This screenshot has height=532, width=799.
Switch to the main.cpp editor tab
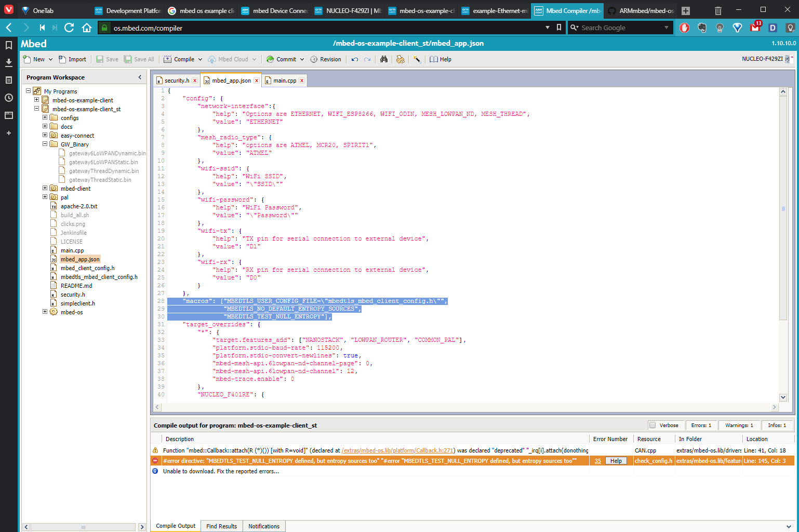[284, 81]
